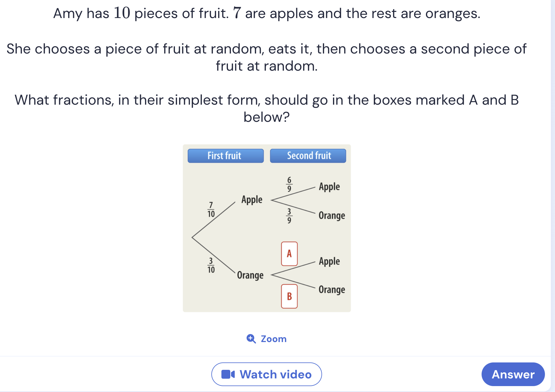Select the red box marked B
Viewport: 555px width, 392px height.
[289, 296]
